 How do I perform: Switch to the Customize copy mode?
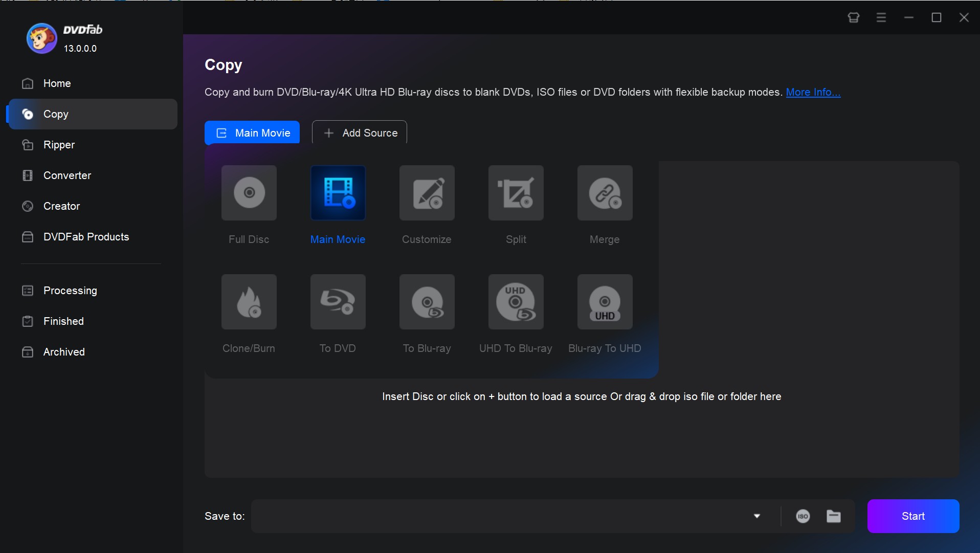(x=427, y=204)
